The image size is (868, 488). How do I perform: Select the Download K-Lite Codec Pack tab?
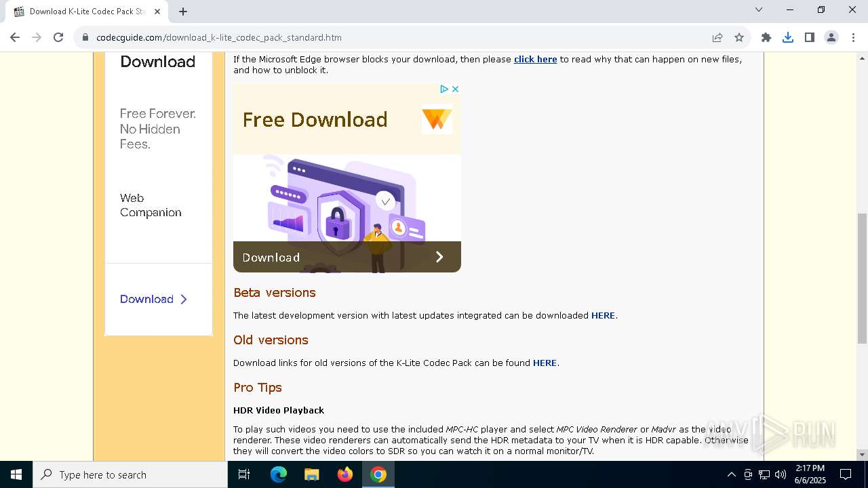coord(87,12)
